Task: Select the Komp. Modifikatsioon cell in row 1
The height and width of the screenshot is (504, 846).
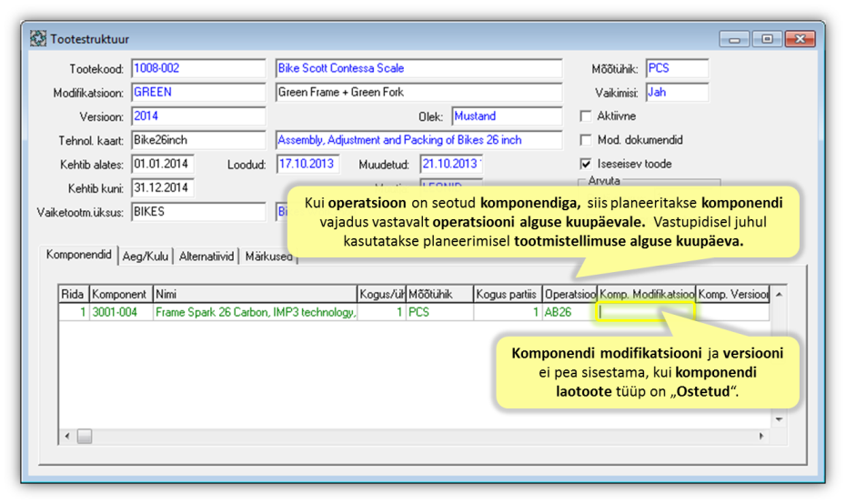Action: click(646, 312)
